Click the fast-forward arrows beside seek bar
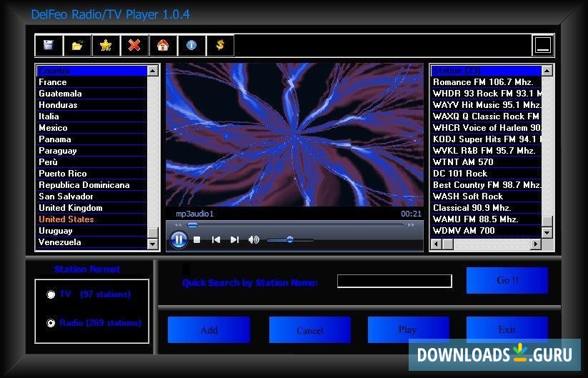 pyautogui.click(x=411, y=225)
